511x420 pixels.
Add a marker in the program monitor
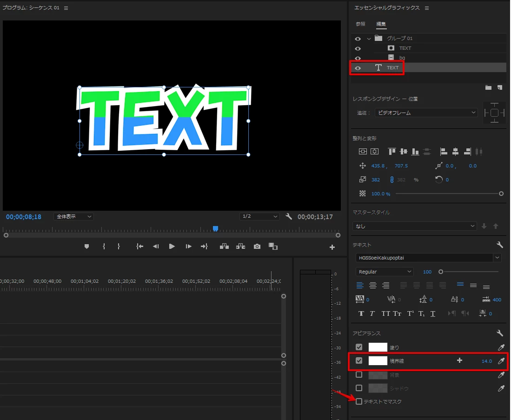(x=86, y=247)
